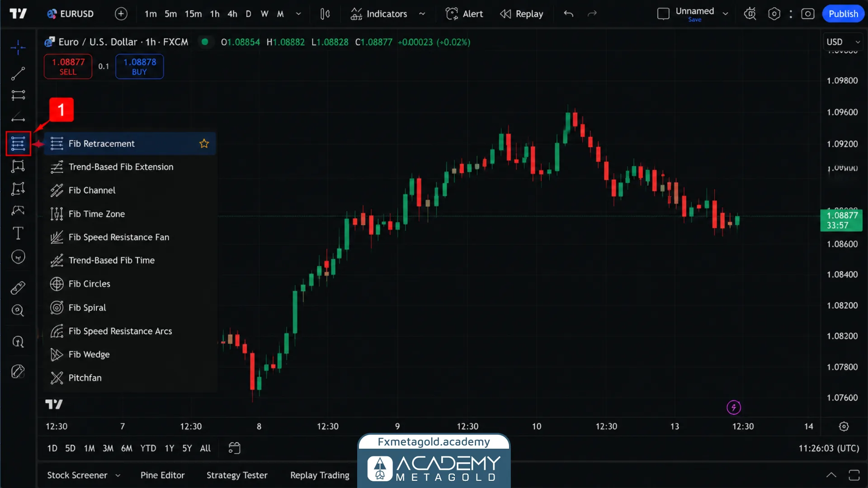868x488 pixels.
Task: Click the go to date calendar icon
Action: (x=234, y=448)
